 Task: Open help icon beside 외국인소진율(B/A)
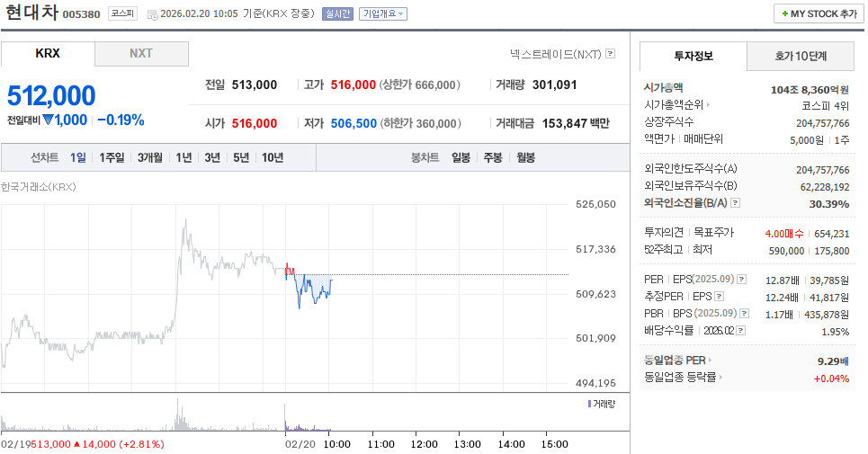(x=735, y=203)
